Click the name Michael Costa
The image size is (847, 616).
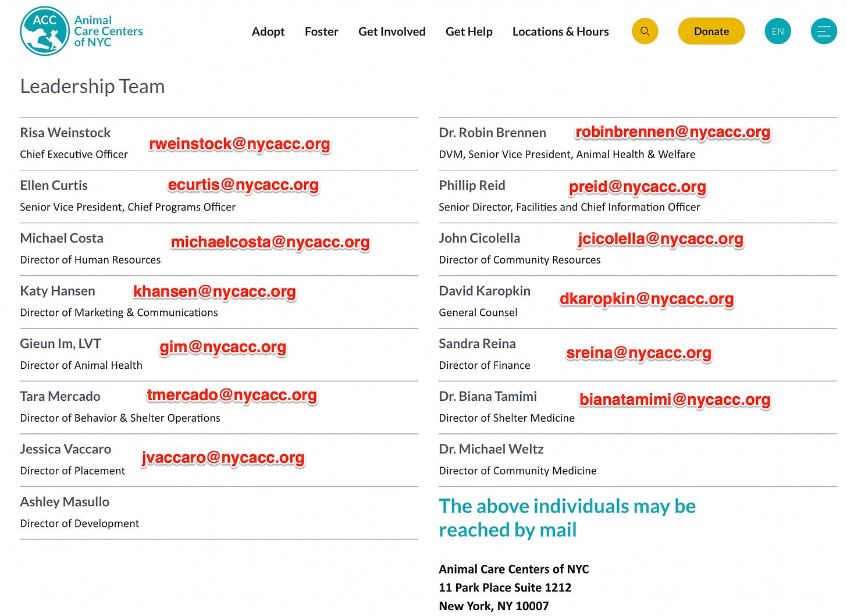62,238
